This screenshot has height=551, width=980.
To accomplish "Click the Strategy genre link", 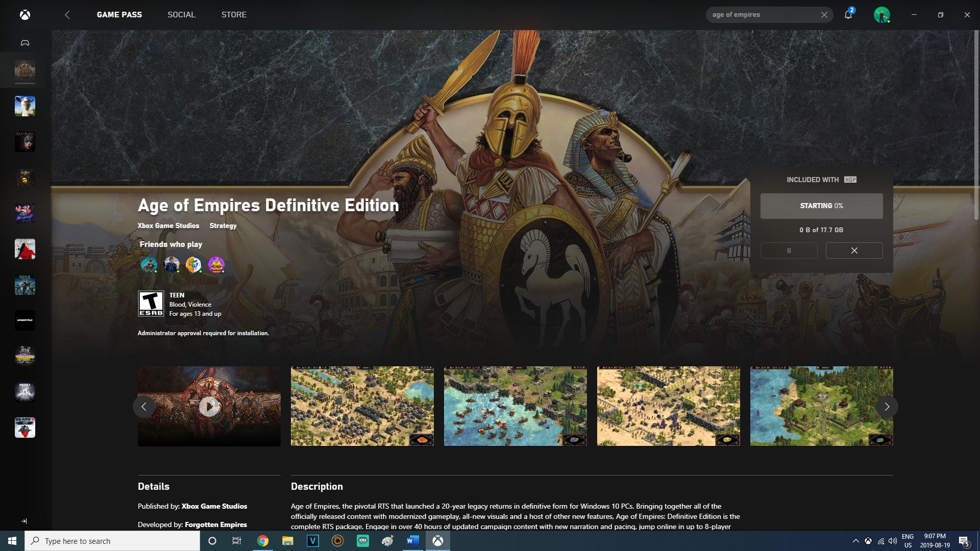I will pyautogui.click(x=223, y=226).
